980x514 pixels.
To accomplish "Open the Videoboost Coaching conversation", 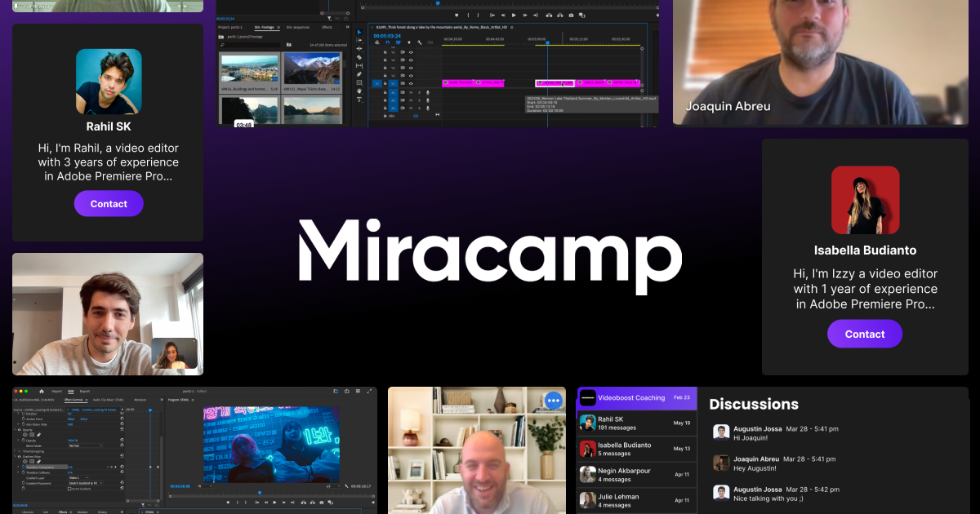I will (637, 397).
